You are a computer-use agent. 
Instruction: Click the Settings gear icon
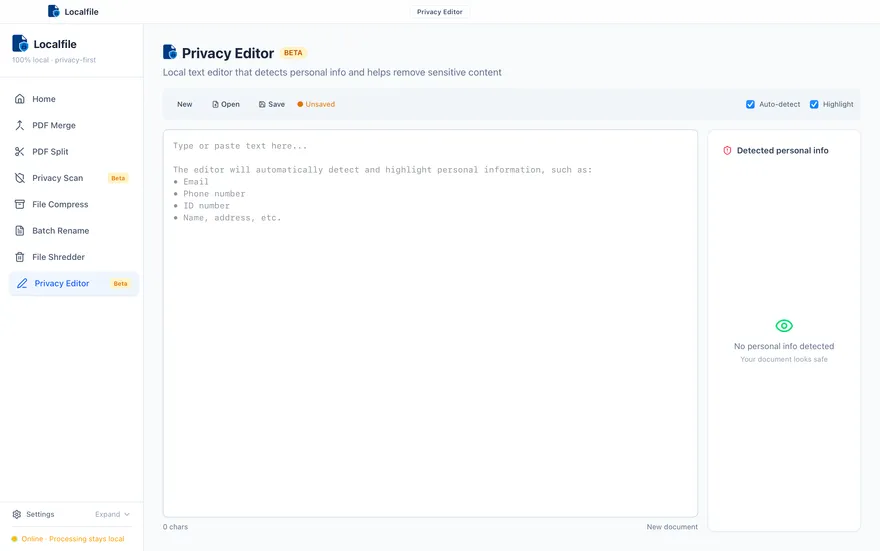pyautogui.click(x=17, y=514)
